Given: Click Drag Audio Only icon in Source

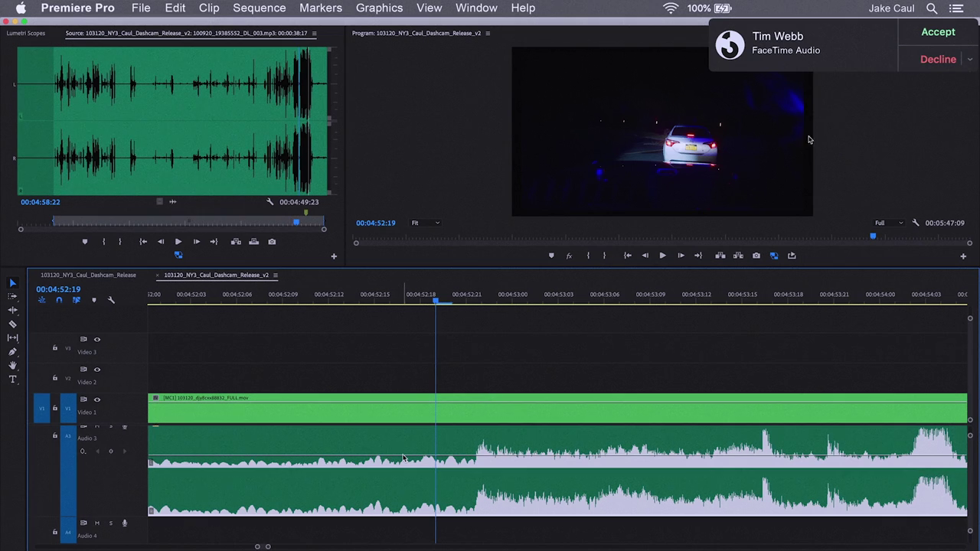Looking at the screenshot, I should click(x=172, y=202).
